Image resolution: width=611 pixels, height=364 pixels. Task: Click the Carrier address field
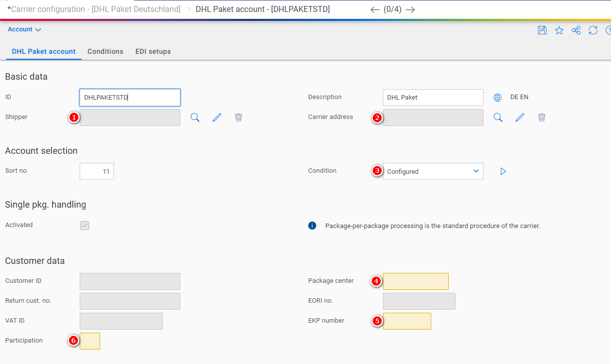[x=433, y=118]
